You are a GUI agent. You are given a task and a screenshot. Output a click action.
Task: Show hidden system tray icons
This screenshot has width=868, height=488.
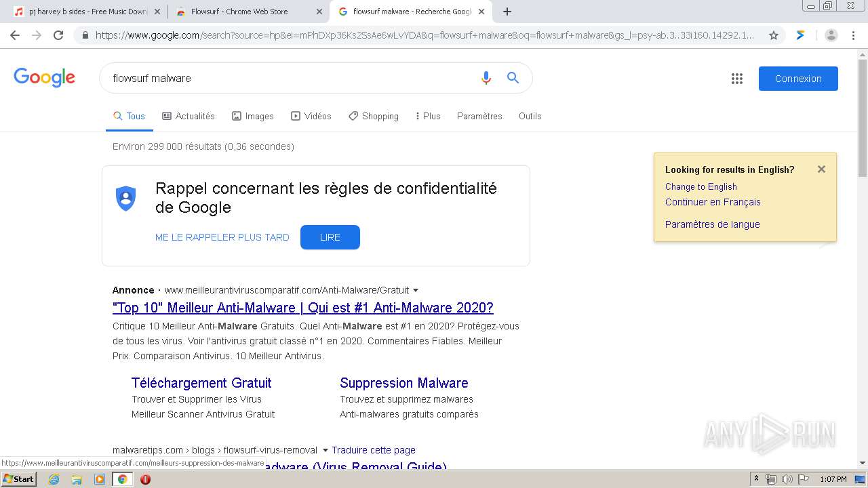(x=757, y=479)
